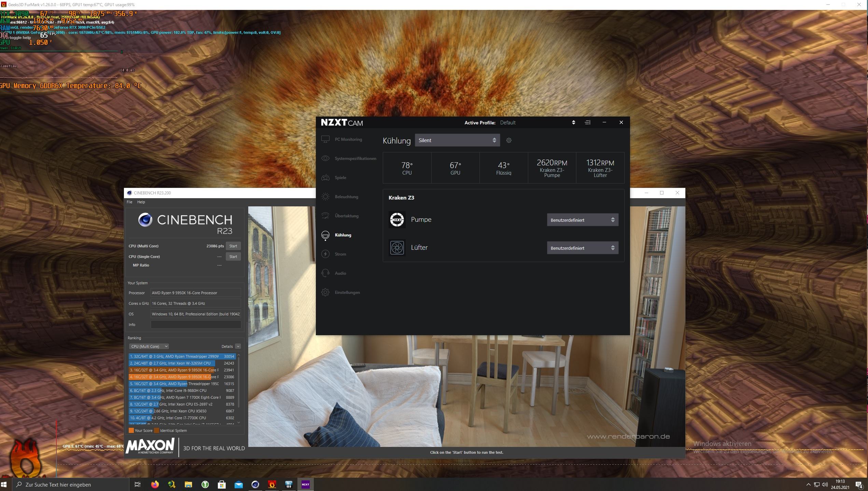Viewport: 868px width, 491px height.
Task: Switch CAM to compact mode icon
Action: 587,122
